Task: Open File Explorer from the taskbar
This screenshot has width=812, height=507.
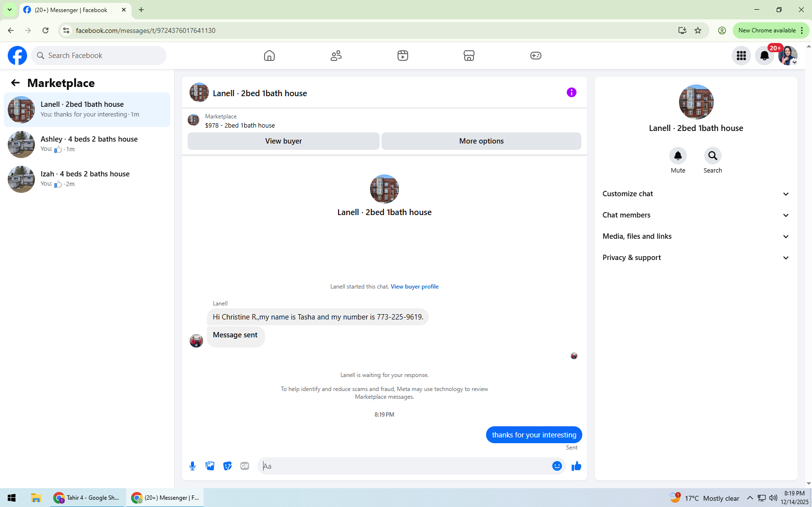Action: [36, 498]
